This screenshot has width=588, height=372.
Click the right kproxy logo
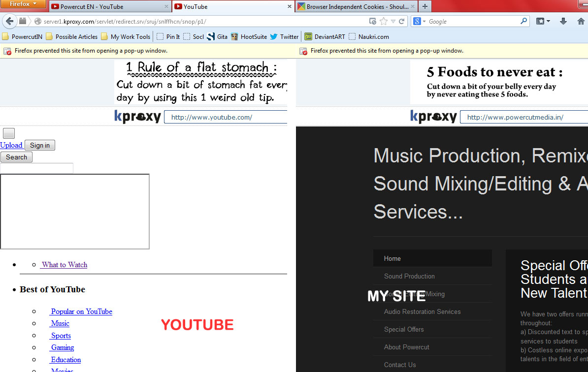433,117
